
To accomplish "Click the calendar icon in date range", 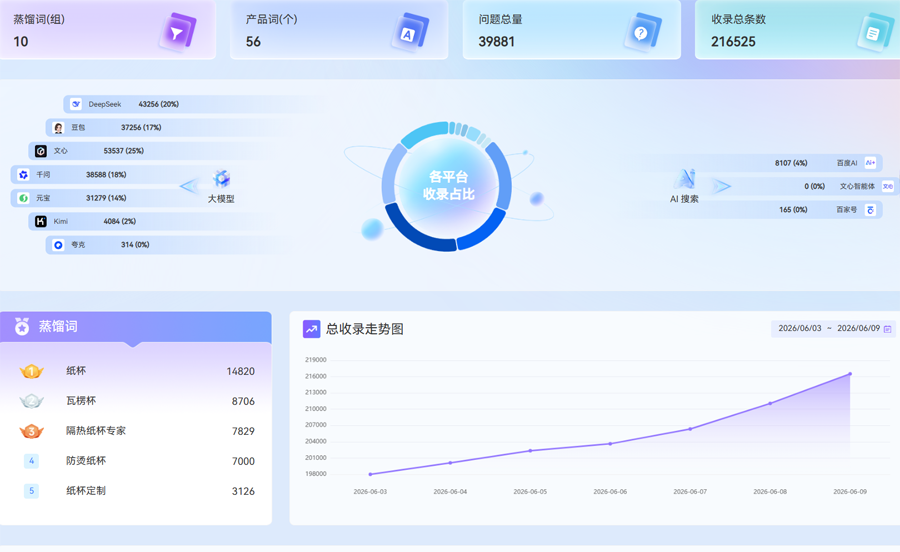I will [887, 329].
